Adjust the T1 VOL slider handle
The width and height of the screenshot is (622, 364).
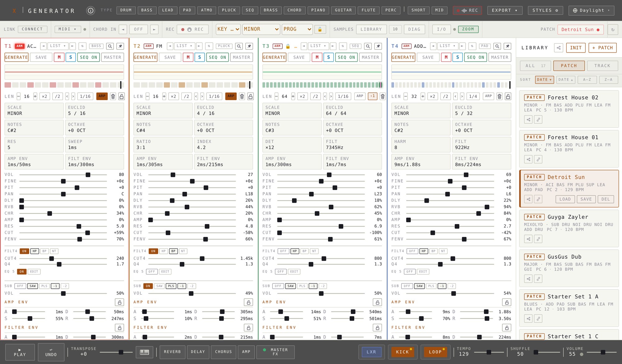coord(88,175)
